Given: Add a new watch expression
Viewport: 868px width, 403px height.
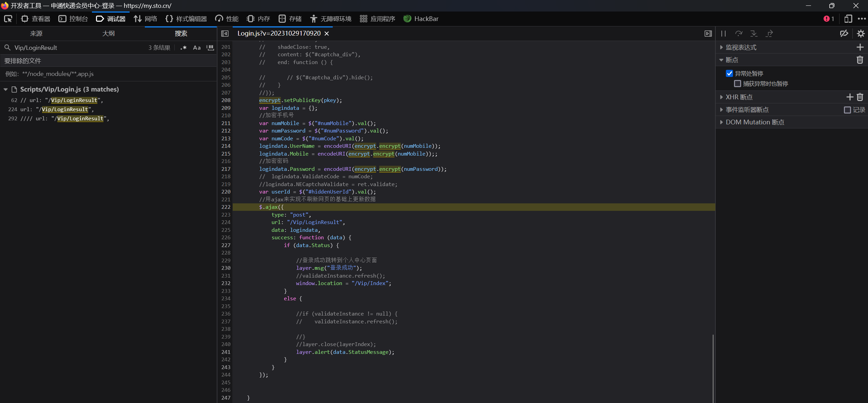Looking at the screenshot, I should pyautogui.click(x=860, y=47).
